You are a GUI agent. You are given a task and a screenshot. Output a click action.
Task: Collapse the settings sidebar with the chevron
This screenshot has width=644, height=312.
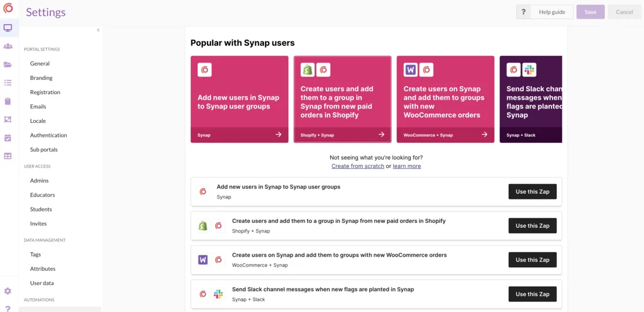(x=98, y=30)
